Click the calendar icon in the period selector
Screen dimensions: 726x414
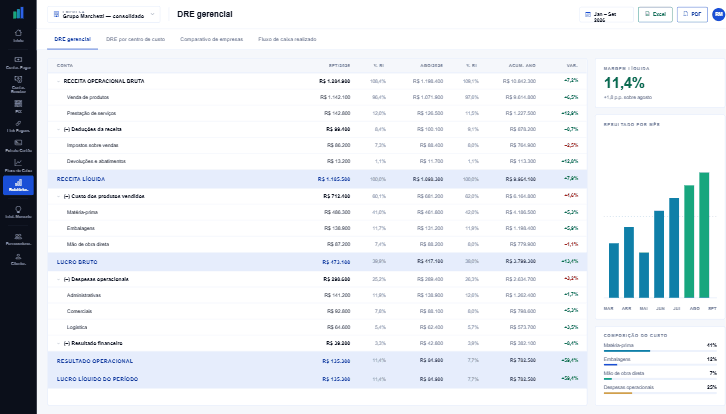click(x=588, y=14)
